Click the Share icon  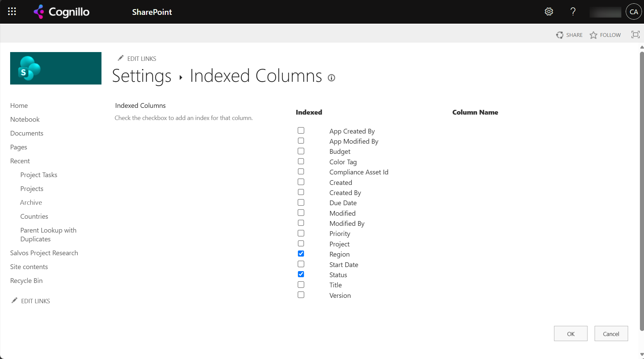point(560,35)
